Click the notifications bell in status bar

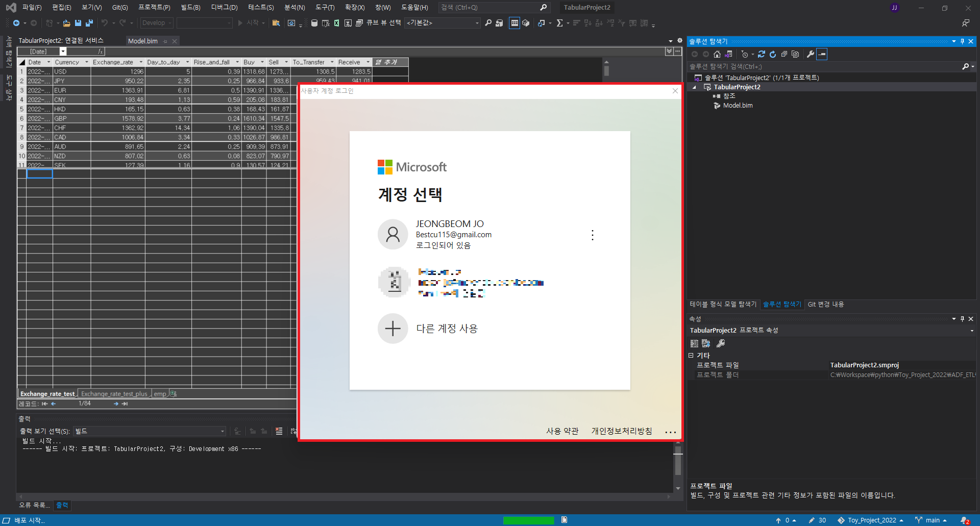pos(964,520)
